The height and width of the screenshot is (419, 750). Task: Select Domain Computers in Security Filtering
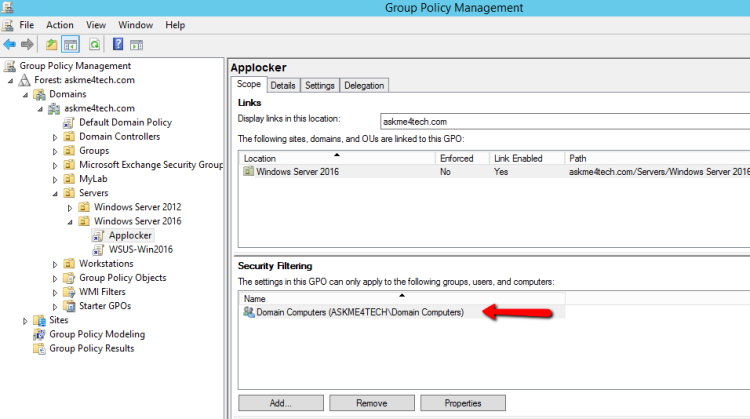[360, 312]
